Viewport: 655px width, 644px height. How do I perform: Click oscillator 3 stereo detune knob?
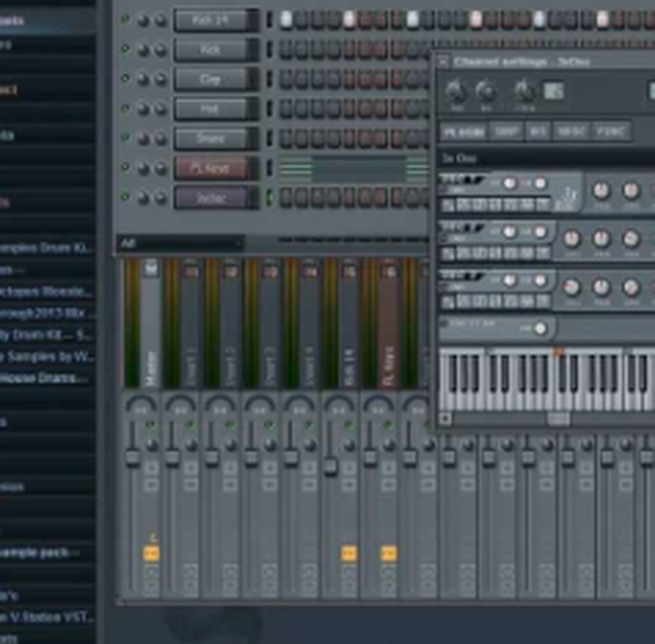click(540, 280)
